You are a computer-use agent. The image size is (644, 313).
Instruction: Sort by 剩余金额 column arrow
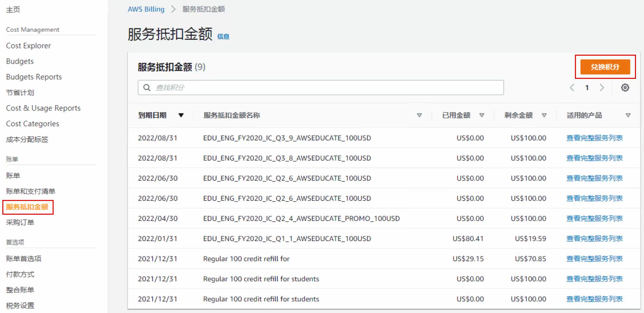point(544,115)
